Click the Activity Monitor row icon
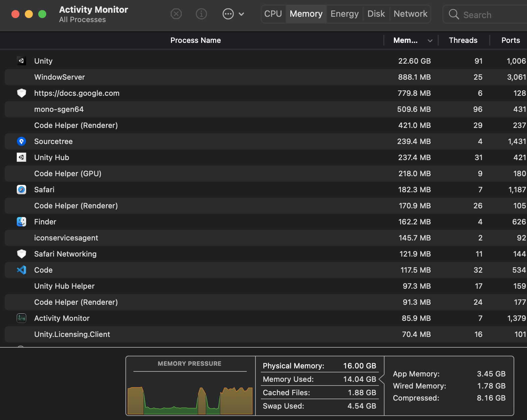The image size is (527, 420). coord(21,318)
